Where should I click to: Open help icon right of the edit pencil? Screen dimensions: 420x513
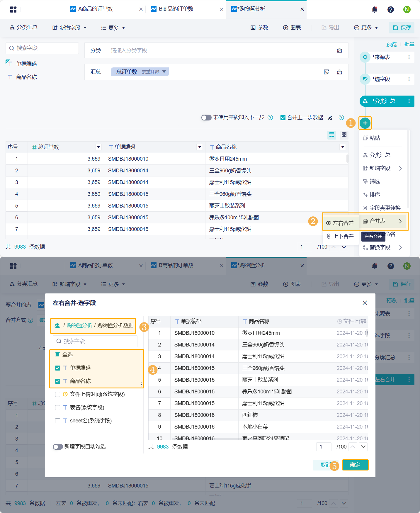pos(341,118)
